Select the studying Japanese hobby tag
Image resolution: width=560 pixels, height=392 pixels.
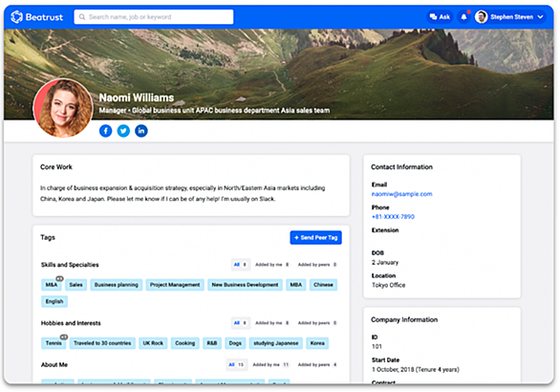pos(276,343)
